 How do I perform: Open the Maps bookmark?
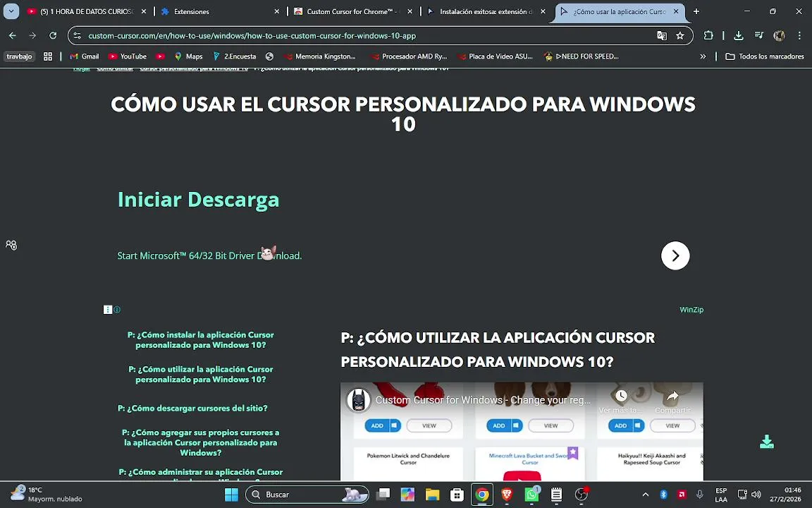tap(189, 56)
